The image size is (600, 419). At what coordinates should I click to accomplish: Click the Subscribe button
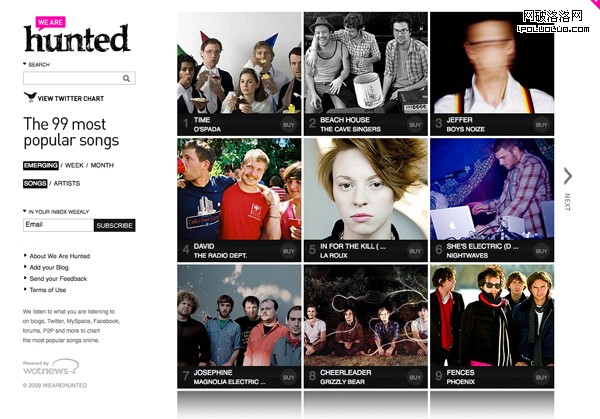(114, 225)
